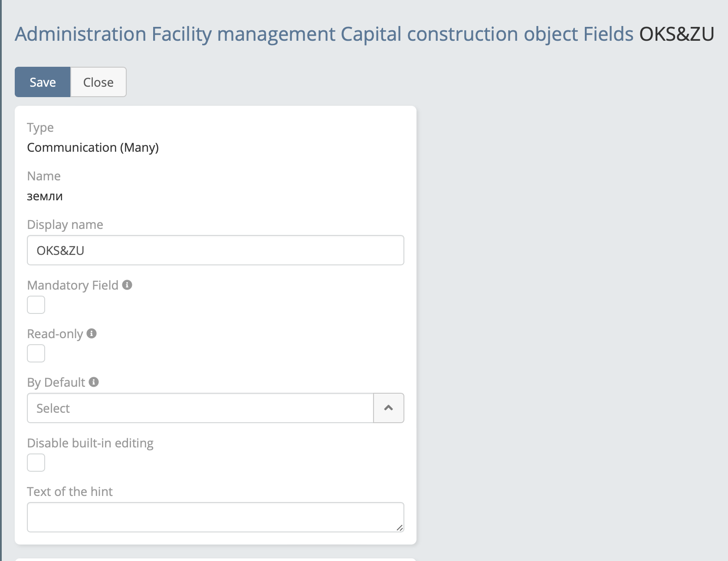Click the Read-only label text
Viewport: 728px width, 561px height.
(55, 334)
